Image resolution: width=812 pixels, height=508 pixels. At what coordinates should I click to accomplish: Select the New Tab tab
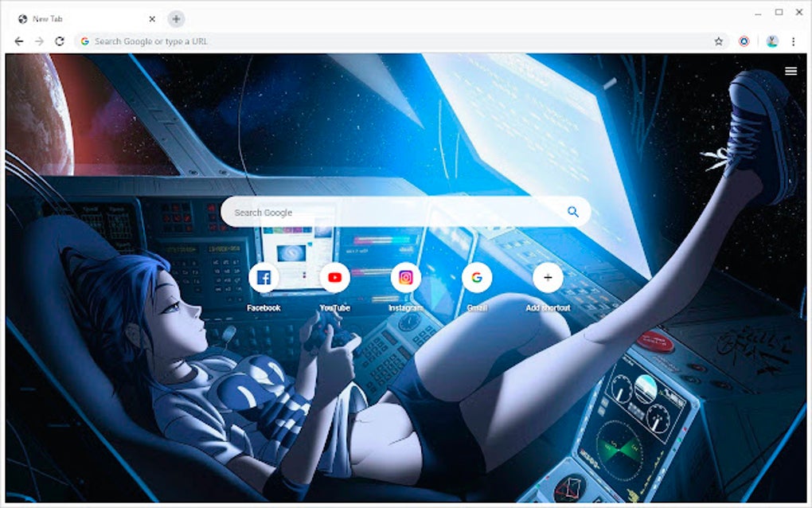[85, 18]
